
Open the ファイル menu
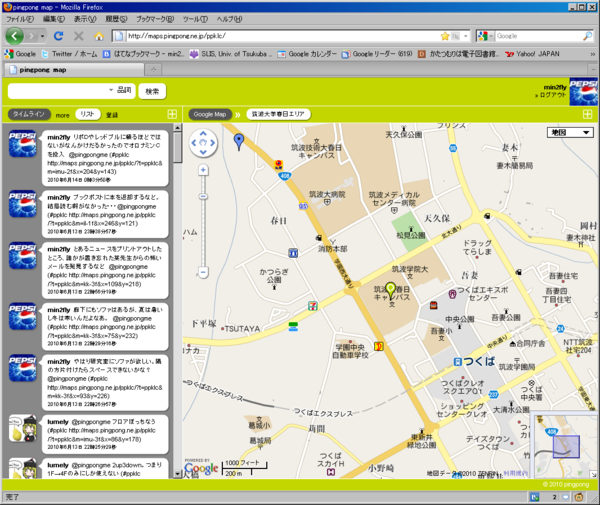(20, 19)
